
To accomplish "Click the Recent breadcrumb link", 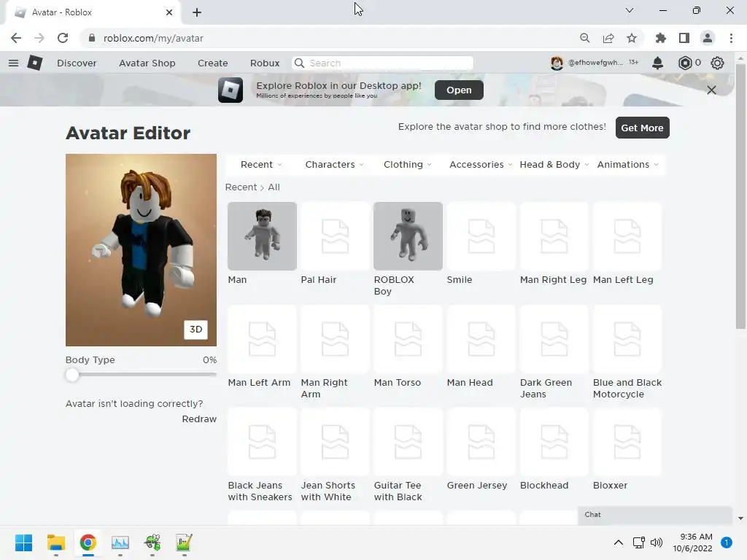I will point(241,187).
